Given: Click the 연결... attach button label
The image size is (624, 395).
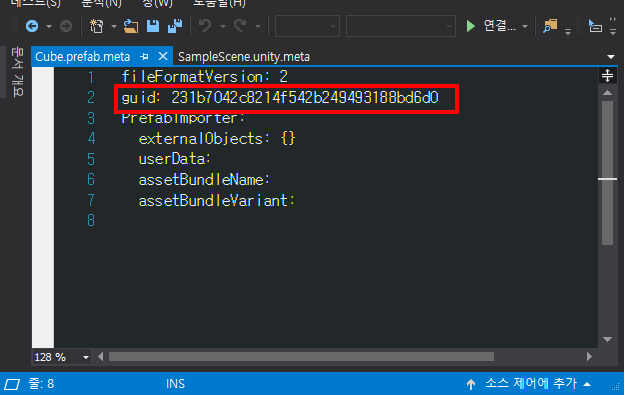Looking at the screenshot, I should pos(499,26).
